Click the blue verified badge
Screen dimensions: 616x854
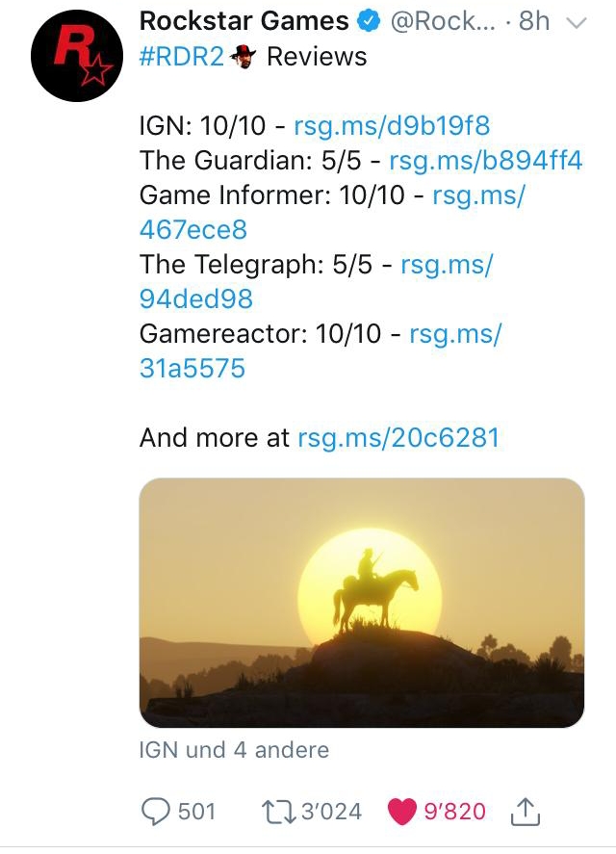click(x=369, y=21)
